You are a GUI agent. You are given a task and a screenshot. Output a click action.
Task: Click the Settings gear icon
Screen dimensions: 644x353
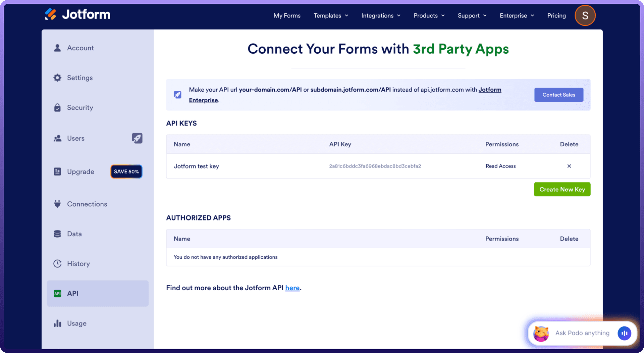(57, 78)
